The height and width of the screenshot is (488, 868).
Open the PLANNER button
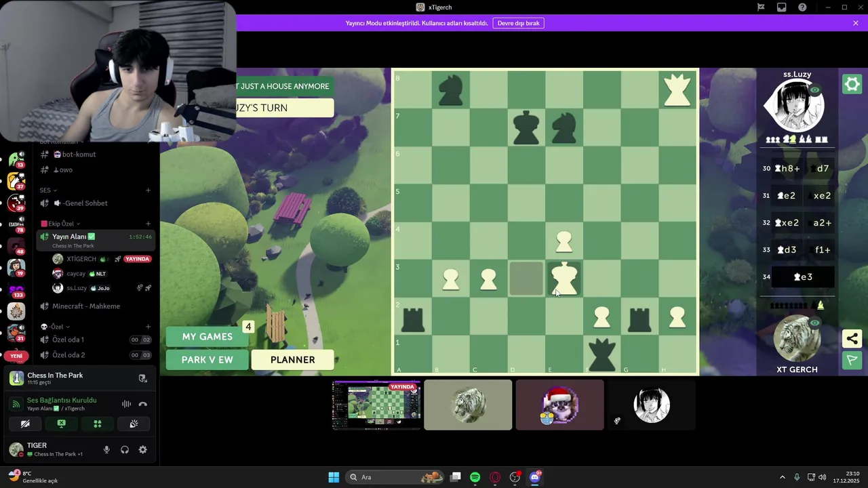click(293, 360)
